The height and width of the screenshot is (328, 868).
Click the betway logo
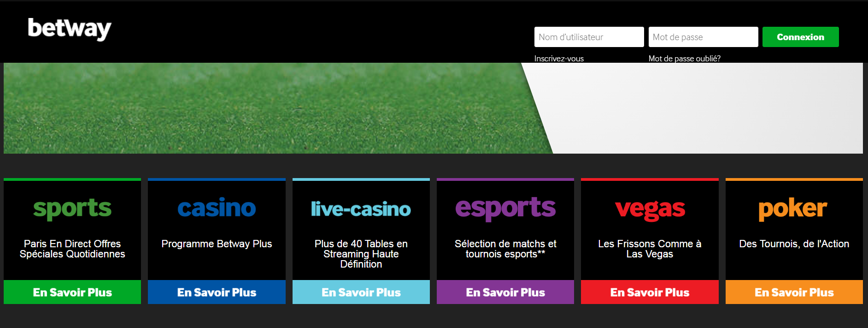pos(70,29)
